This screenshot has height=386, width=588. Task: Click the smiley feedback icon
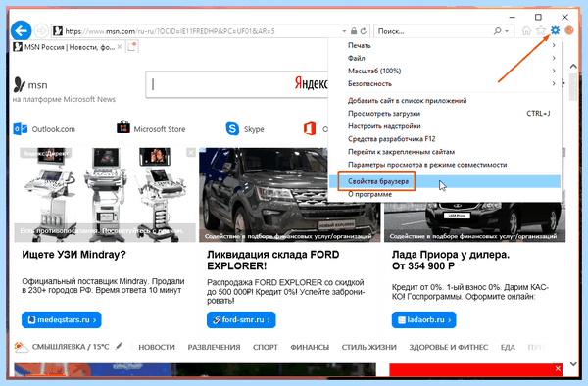569,30
